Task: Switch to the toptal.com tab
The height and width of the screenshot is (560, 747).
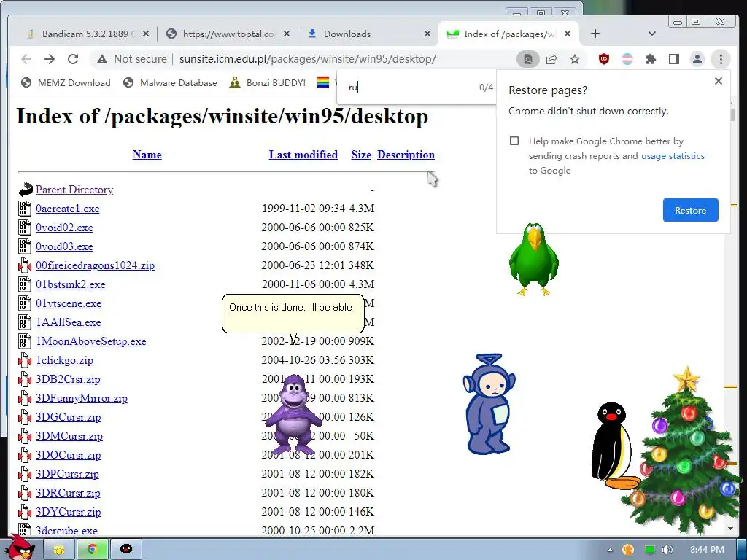Action: click(228, 34)
